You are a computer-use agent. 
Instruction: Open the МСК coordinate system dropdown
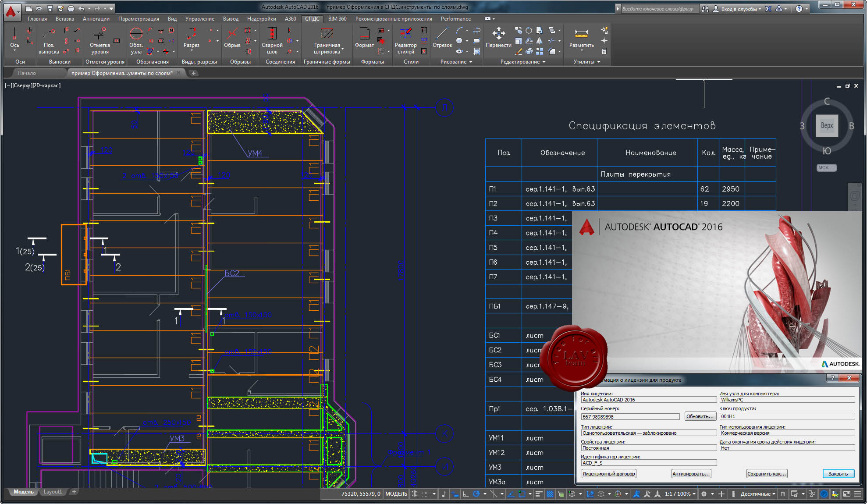tap(827, 168)
